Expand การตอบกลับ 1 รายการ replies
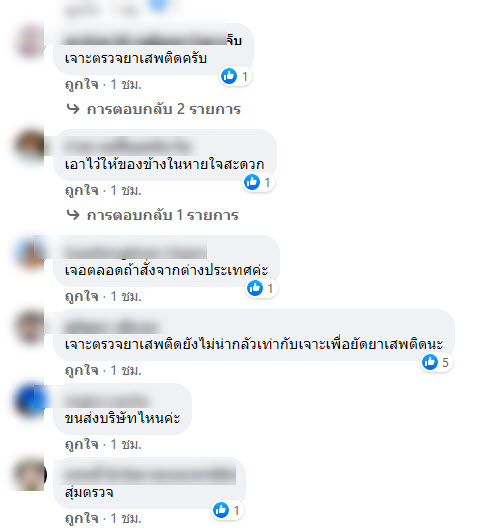Image resolution: width=489 pixels, height=530 pixels. [162, 215]
